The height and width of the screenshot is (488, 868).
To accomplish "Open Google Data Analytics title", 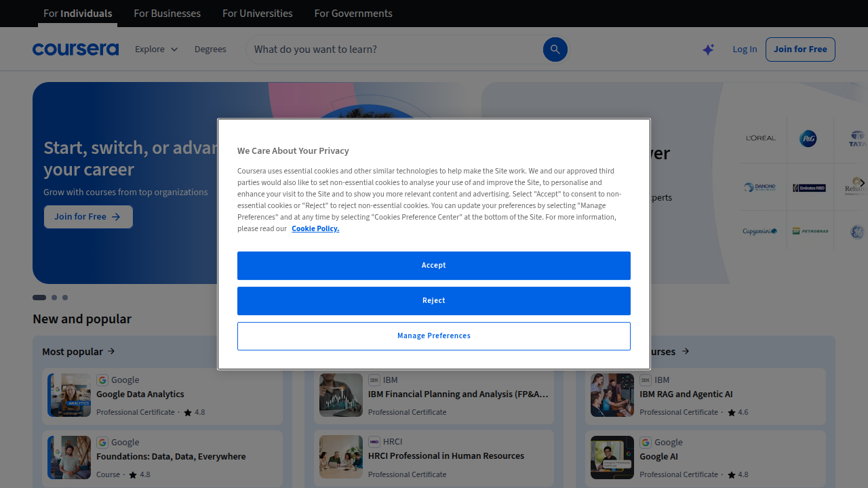I will coord(140,394).
